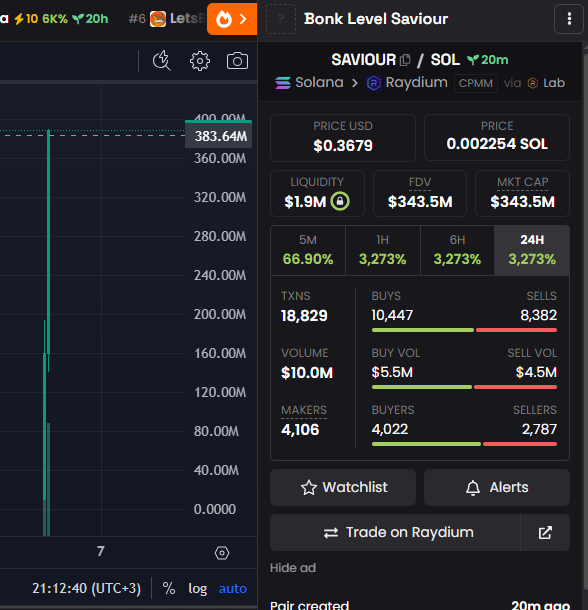Click the SELL VOL $4.5M value
Image resolution: width=588 pixels, height=610 pixels.
pyautogui.click(x=536, y=372)
